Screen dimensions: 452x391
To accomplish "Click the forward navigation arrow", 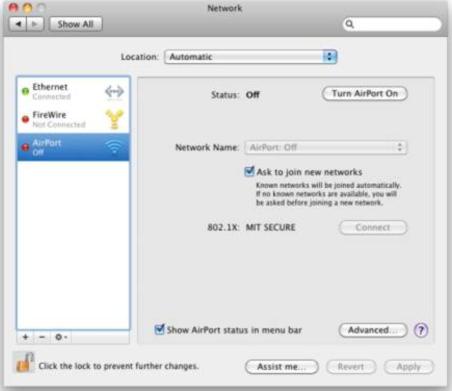I will point(35,24).
